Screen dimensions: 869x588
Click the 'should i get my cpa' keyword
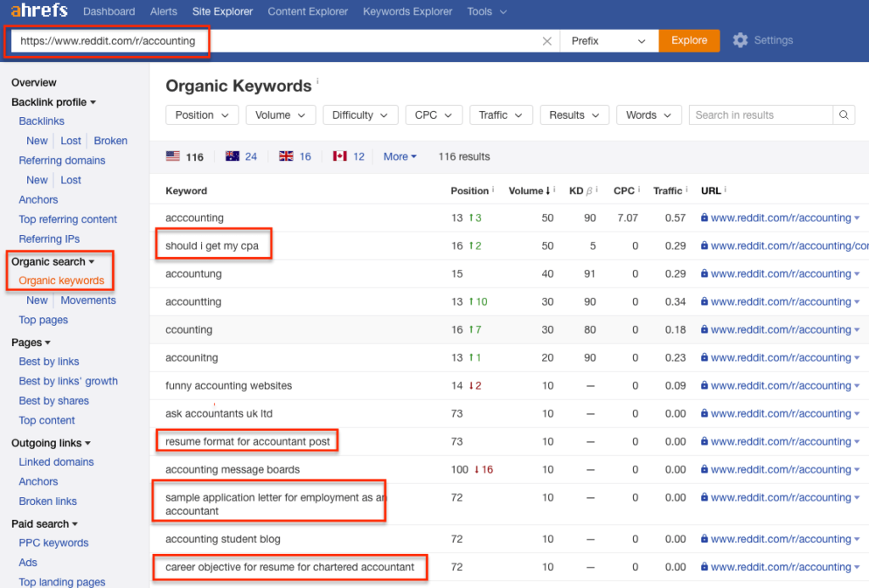211,245
